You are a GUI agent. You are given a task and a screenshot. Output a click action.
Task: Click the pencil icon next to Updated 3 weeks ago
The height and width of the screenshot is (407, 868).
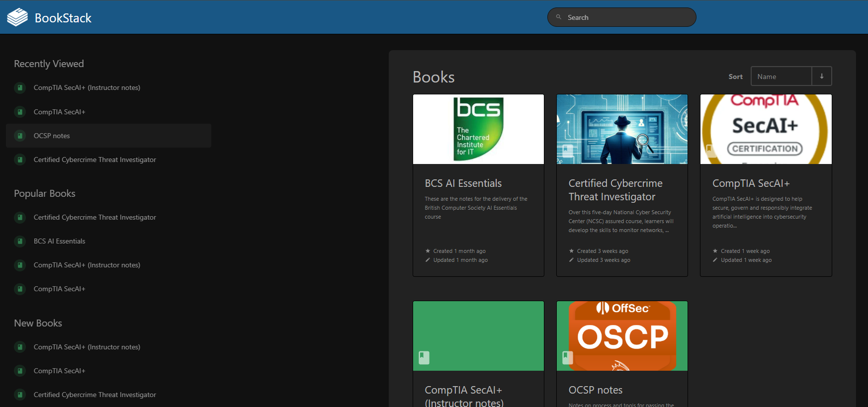pos(571,260)
